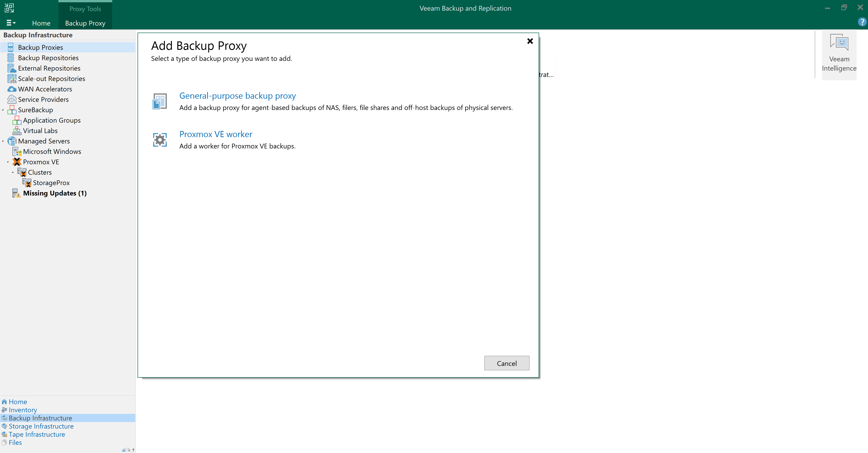Open the main hamburger menu dropdown
868x453 pixels.
click(11, 23)
